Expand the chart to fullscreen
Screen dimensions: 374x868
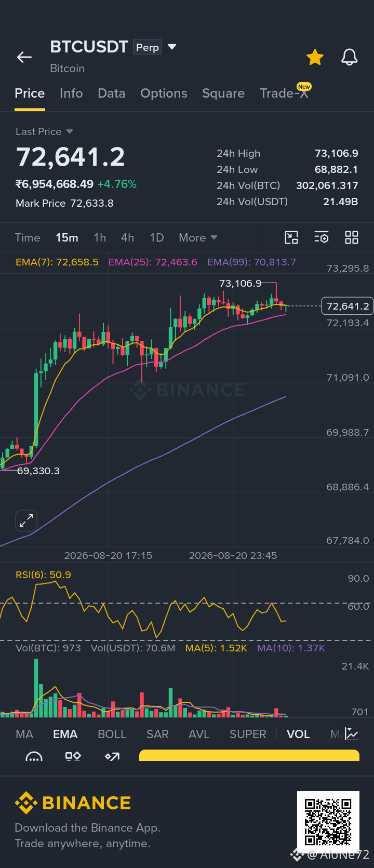coord(26,520)
